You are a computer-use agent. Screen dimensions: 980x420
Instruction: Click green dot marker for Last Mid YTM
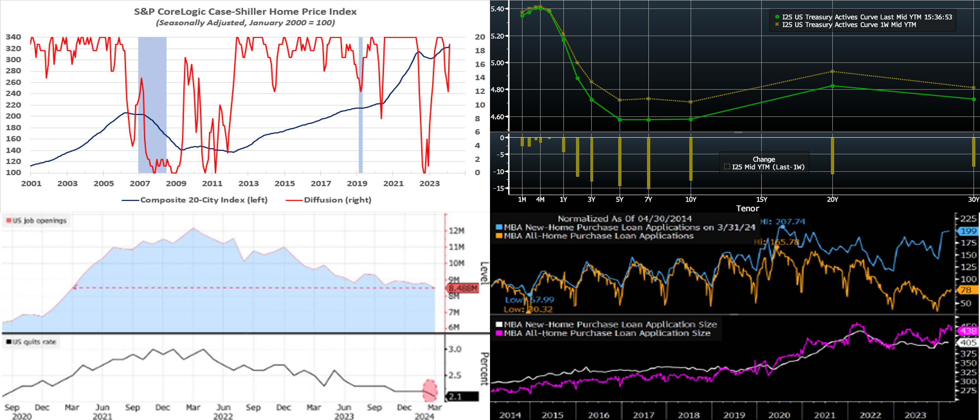coord(777,17)
